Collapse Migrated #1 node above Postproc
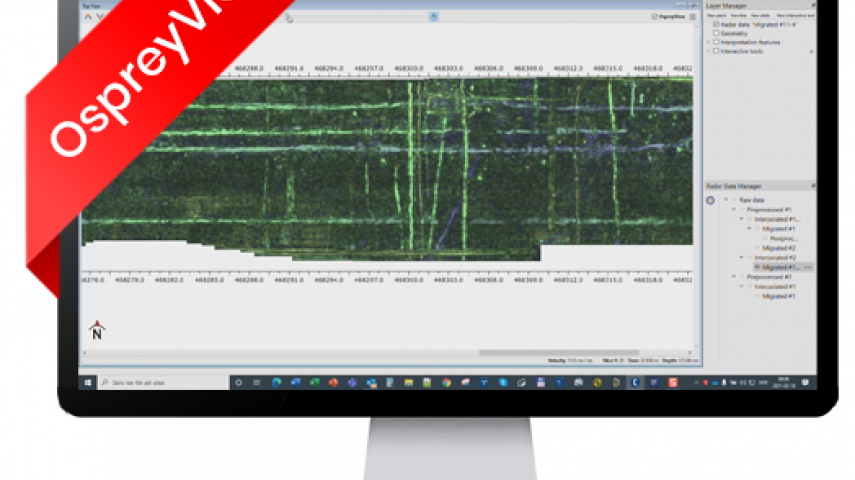This screenshot has height=480, width=855. point(749,229)
